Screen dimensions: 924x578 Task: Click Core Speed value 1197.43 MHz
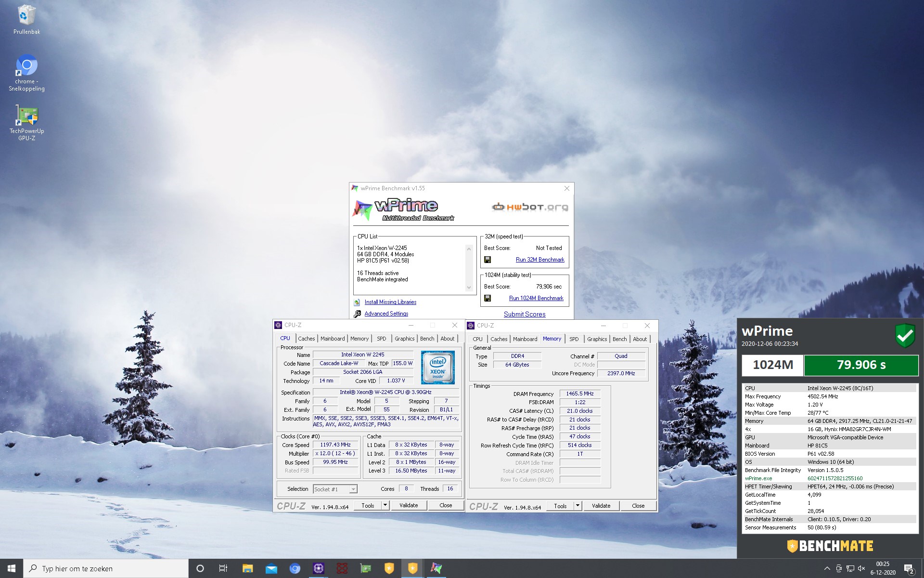(x=335, y=445)
